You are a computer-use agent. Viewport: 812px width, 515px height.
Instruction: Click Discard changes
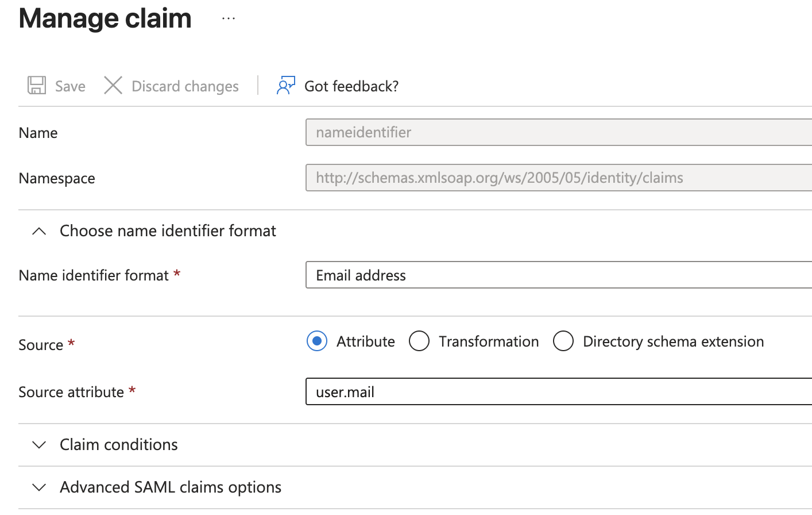point(185,85)
